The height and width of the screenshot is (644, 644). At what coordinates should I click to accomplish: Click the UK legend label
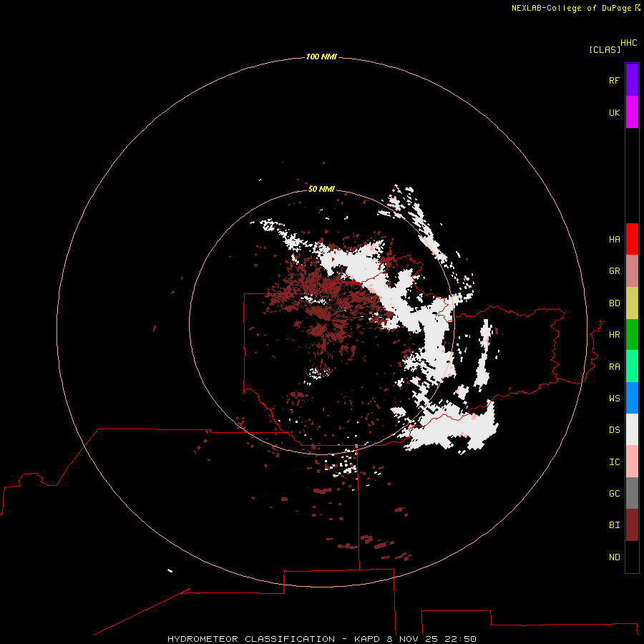[614, 112]
